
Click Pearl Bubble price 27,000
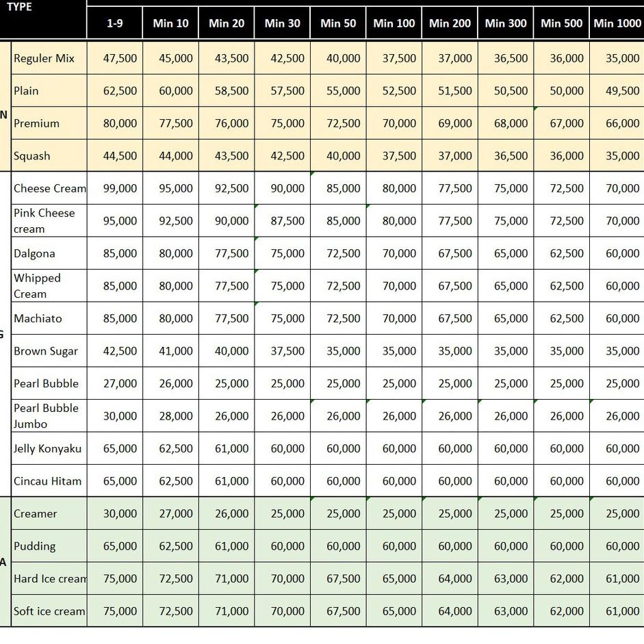click(x=115, y=383)
